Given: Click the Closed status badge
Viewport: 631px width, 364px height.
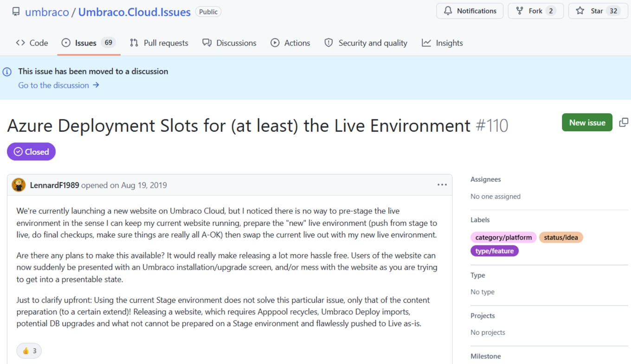Looking at the screenshot, I should pos(31,152).
